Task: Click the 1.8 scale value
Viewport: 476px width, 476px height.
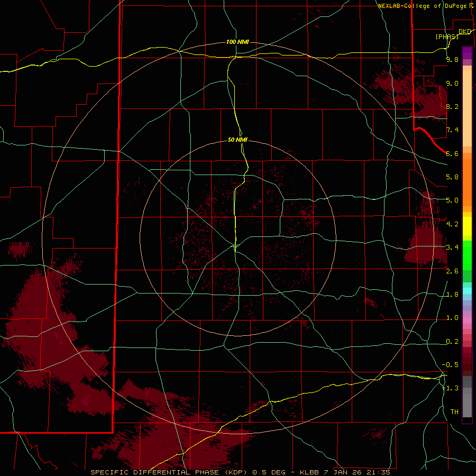Action: click(x=452, y=295)
